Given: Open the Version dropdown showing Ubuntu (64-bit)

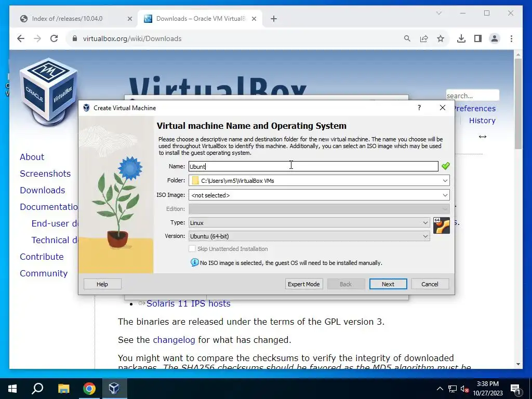Looking at the screenshot, I should [x=309, y=236].
